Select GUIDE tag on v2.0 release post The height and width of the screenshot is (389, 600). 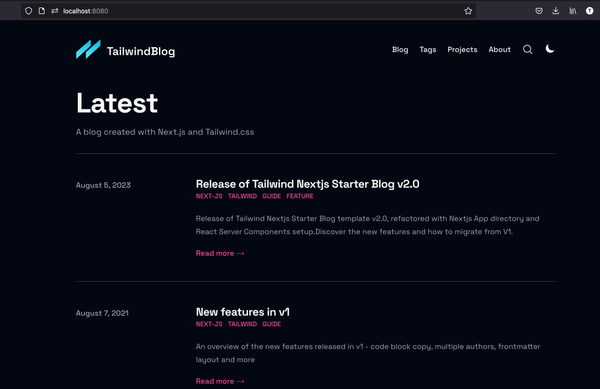click(x=272, y=196)
